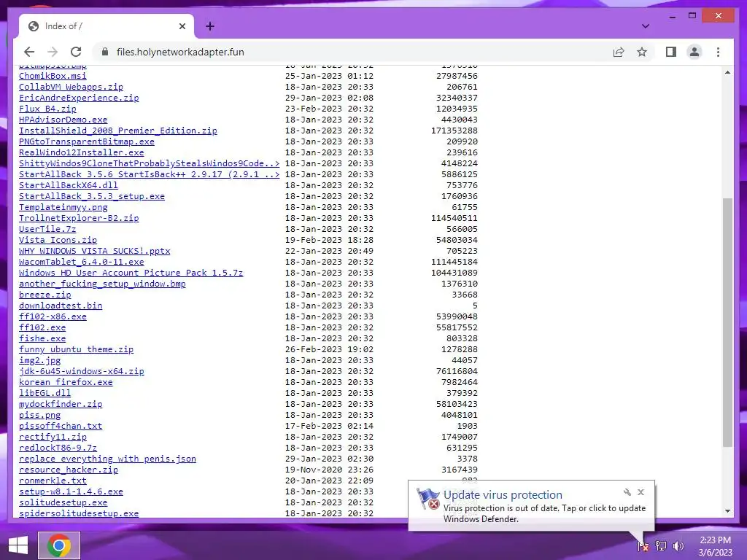Open a new tab with the plus button
Image resolution: width=747 pixels, height=560 pixels.
(x=210, y=26)
